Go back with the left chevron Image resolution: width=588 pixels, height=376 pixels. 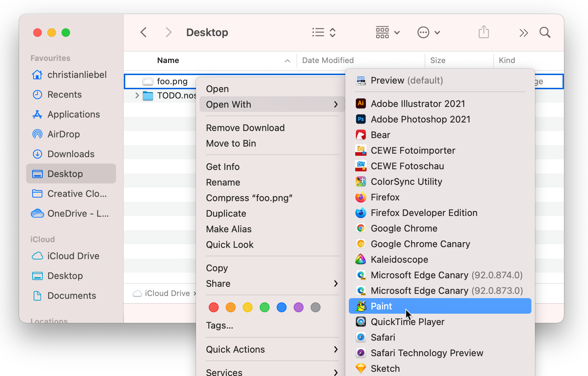point(144,33)
